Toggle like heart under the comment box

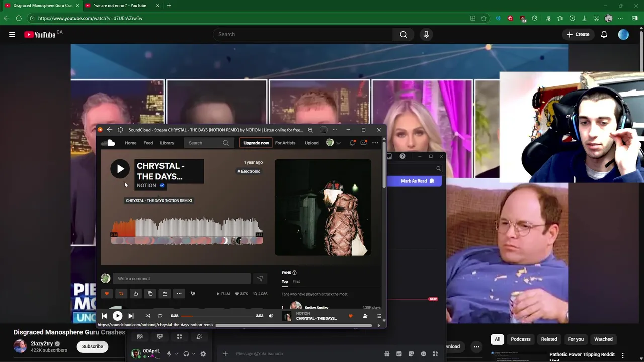click(x=106, y=294)
